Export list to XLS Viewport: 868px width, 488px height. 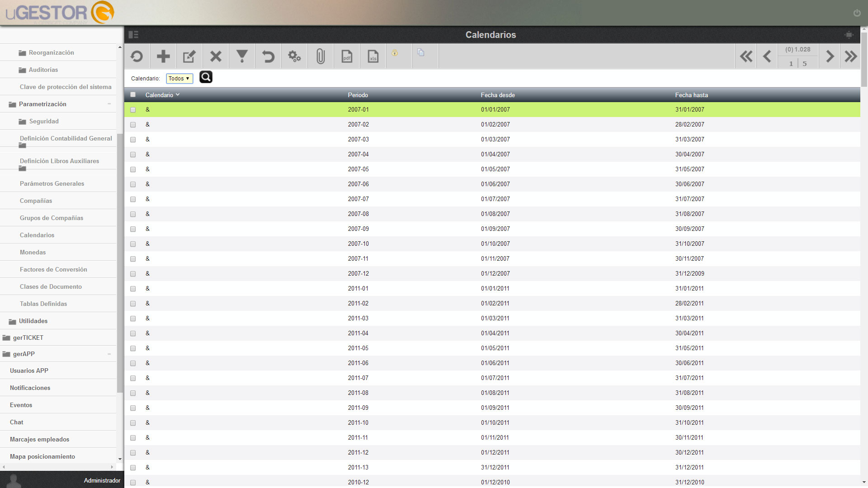(x=373, y=56)
